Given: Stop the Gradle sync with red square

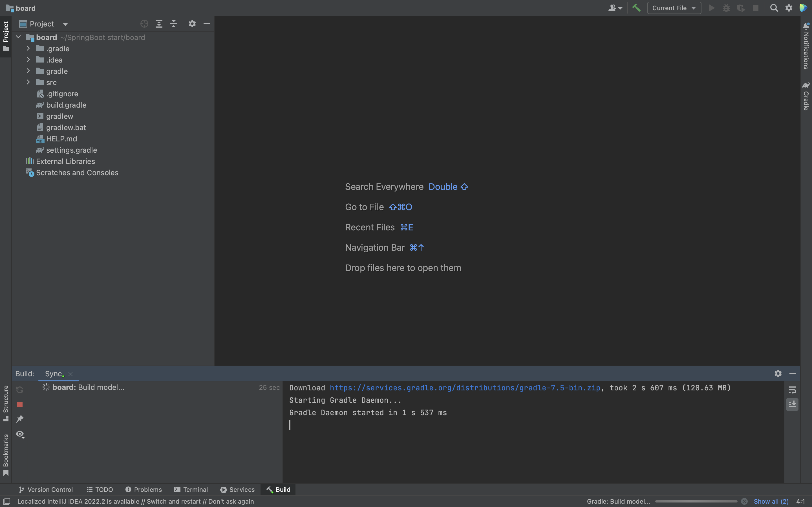Looking at the screenshot, I should click(x=20, y=404).
